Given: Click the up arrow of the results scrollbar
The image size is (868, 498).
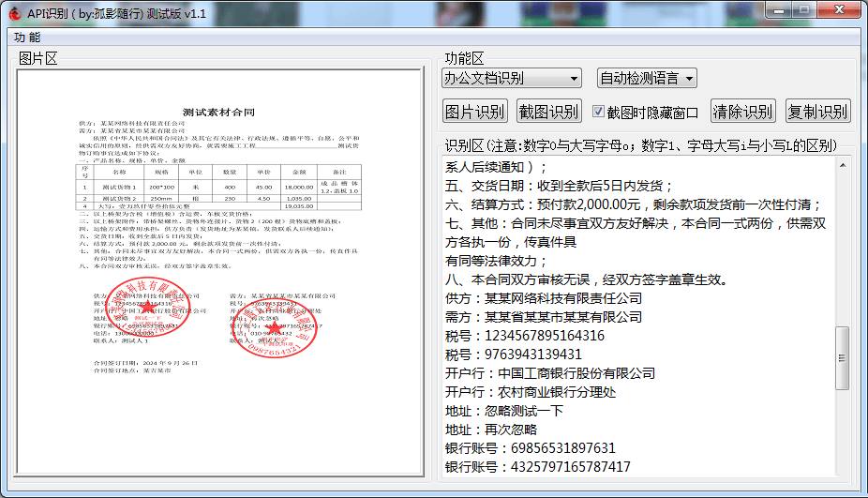Looking at the screenshot, I should (x=843, y=163).
